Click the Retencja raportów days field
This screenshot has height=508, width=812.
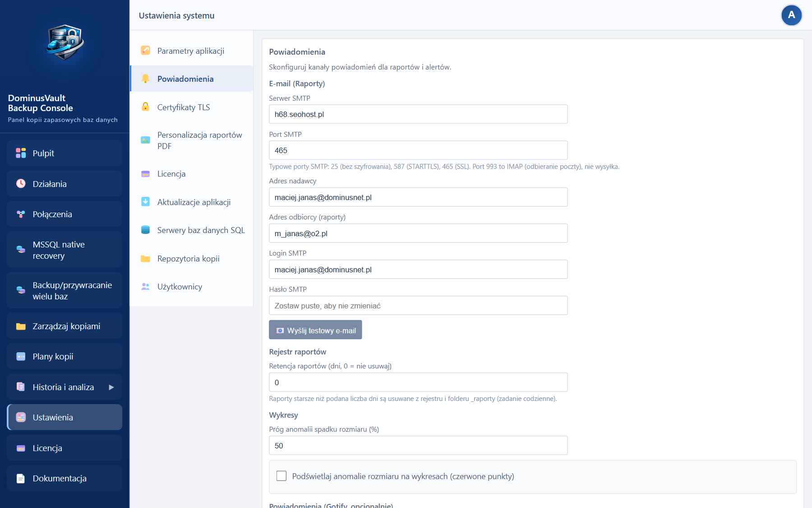(418, 382)
